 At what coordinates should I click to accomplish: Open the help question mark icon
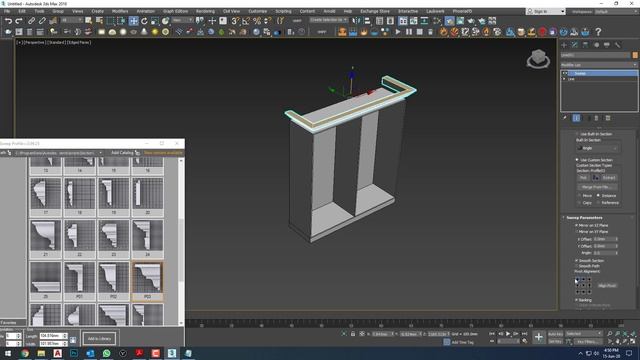tap(598, 32)
